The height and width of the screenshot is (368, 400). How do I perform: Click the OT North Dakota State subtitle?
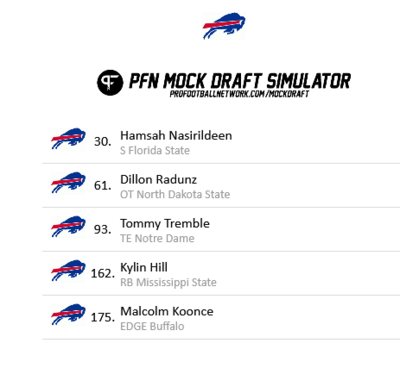coord(175,195)
